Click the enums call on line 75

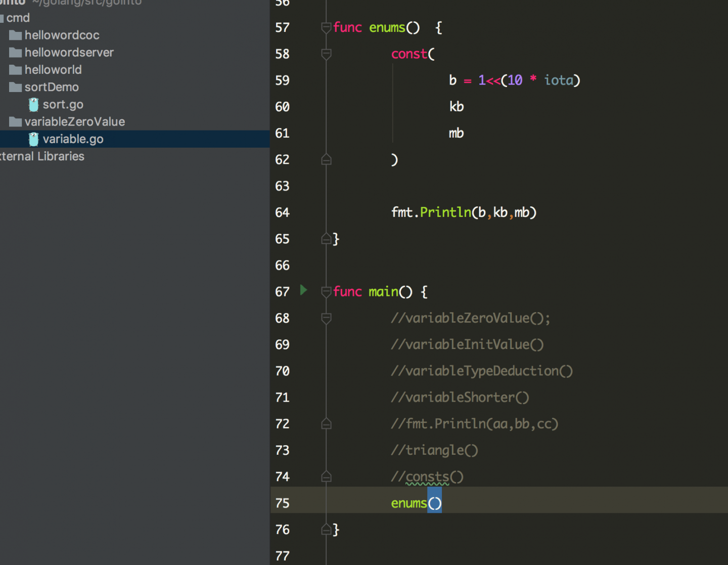click(x=409, y=503)
